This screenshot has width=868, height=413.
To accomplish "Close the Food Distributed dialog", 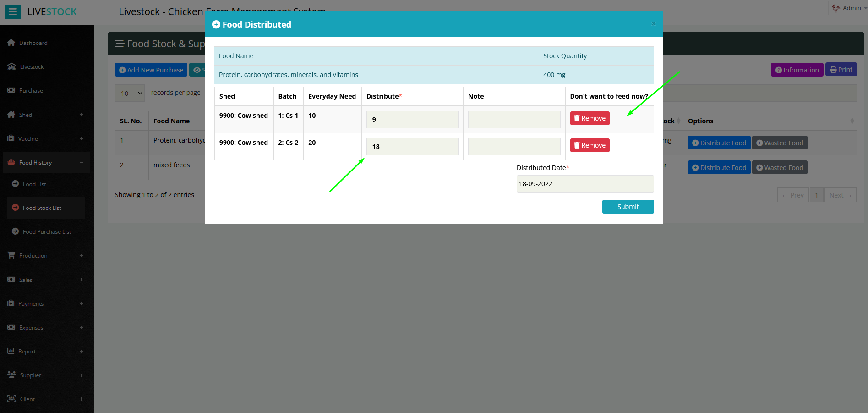I will pos(653,24).
